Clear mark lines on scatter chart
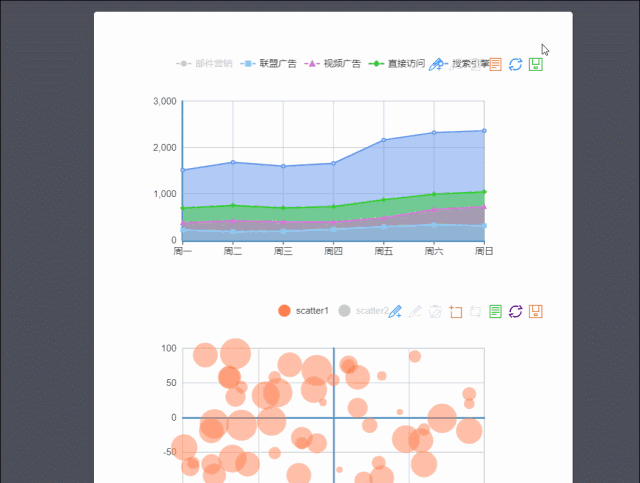Viewport: 640px width, 483px height. coord(435,312)
